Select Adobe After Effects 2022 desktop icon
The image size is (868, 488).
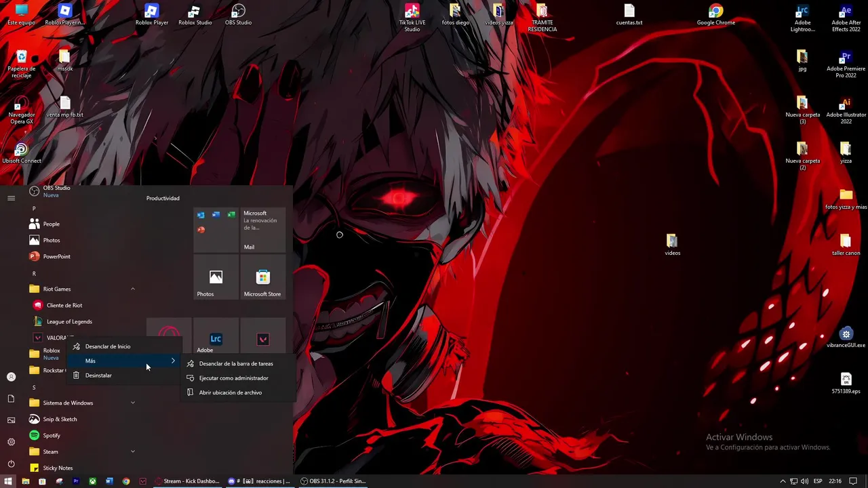[846, 18]
